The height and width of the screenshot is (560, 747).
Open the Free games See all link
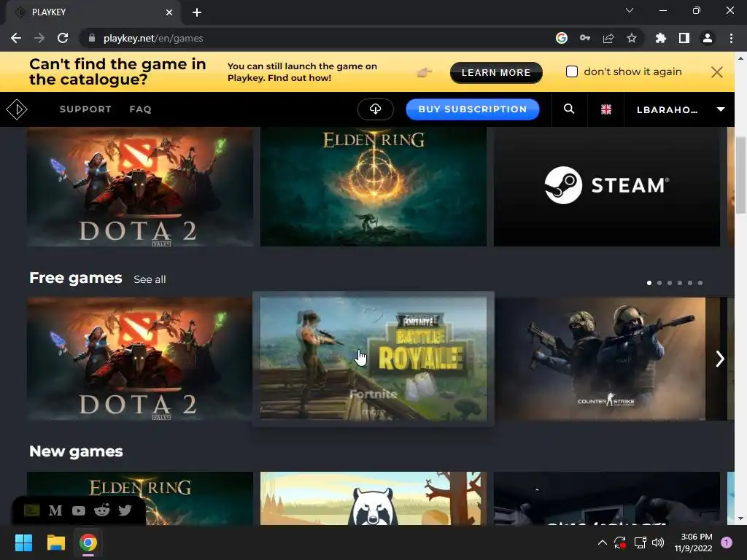point(150,279)
